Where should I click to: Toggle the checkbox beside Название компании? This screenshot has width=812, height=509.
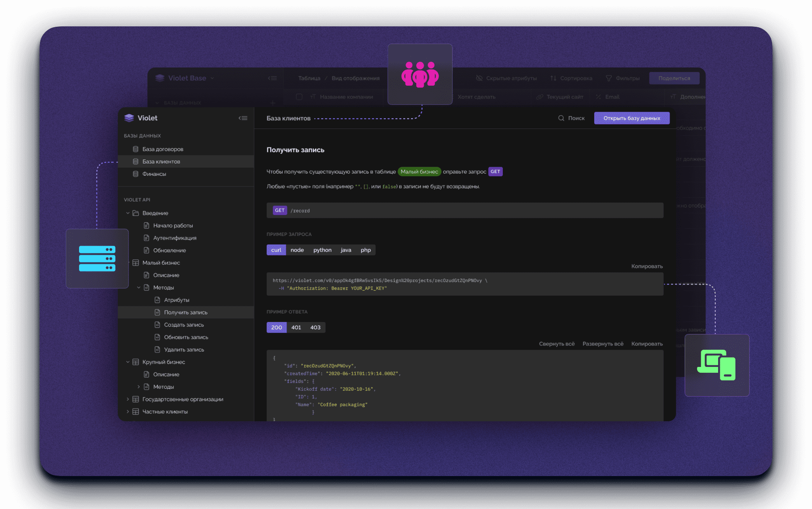coord(299,97)
